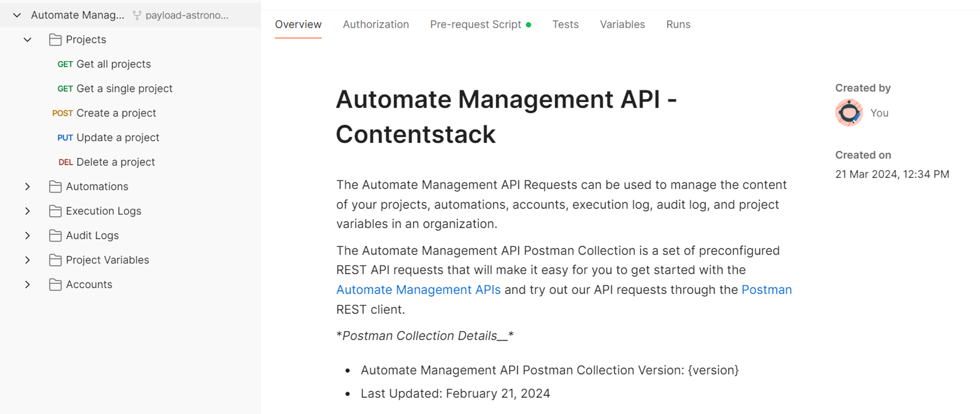The height and width of the screenshot is (414, 980).
Task: Click the 'Created by' heading
Action: (x=863, y=88)
